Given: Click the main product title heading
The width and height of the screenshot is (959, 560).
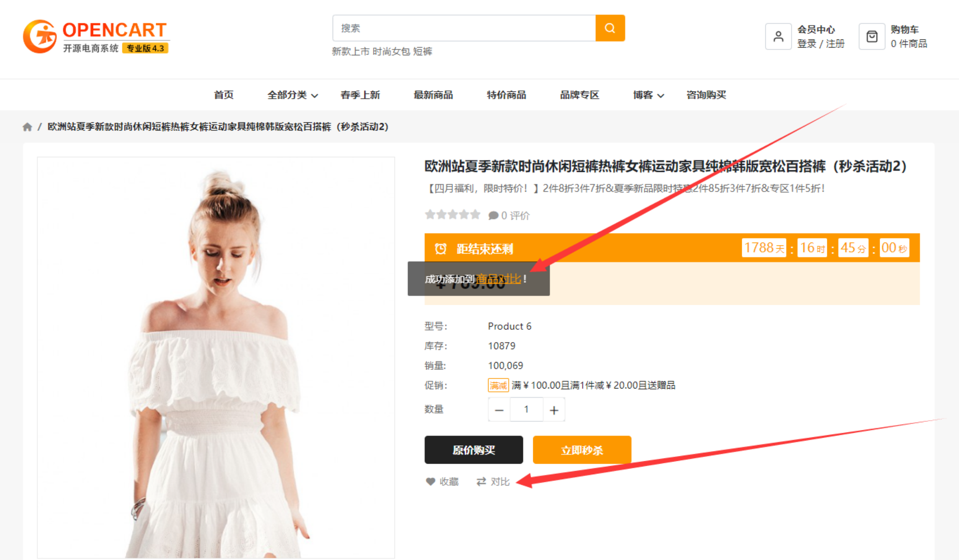Looking at the screenshot, I should coord(666,167).
